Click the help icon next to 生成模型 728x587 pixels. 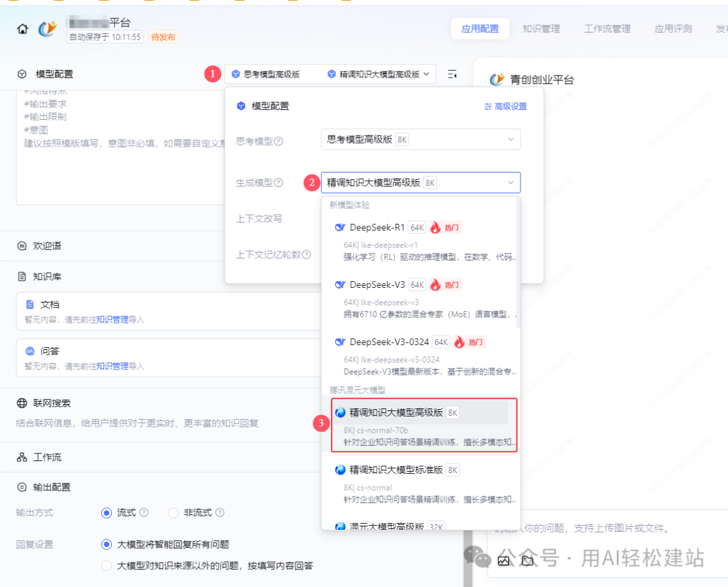click(x=278, y=183)
